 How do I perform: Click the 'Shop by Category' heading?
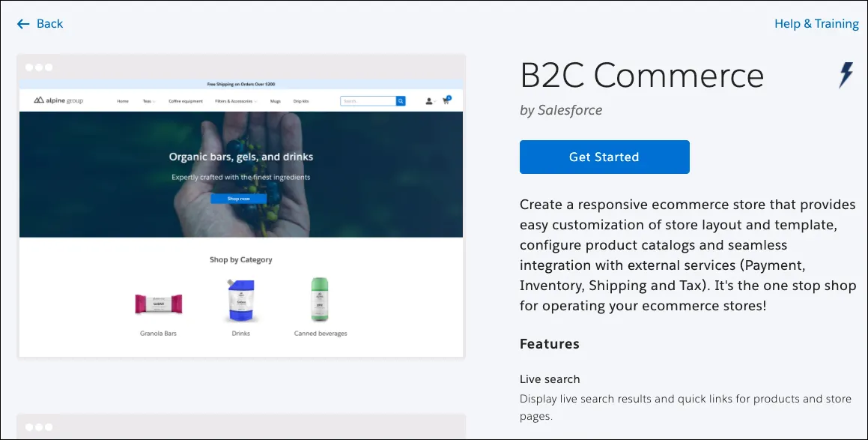tap(241, 259)
